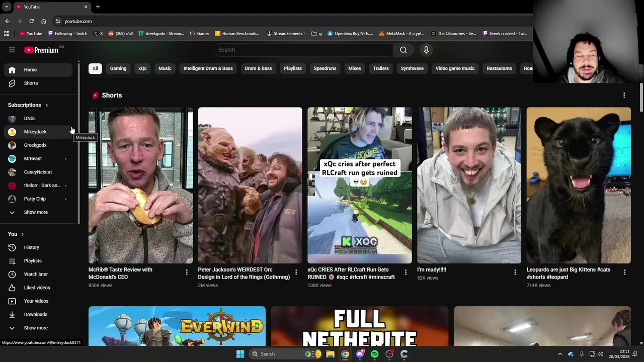Reload the page in browser
644x362 pixels.
pos(31,21)
